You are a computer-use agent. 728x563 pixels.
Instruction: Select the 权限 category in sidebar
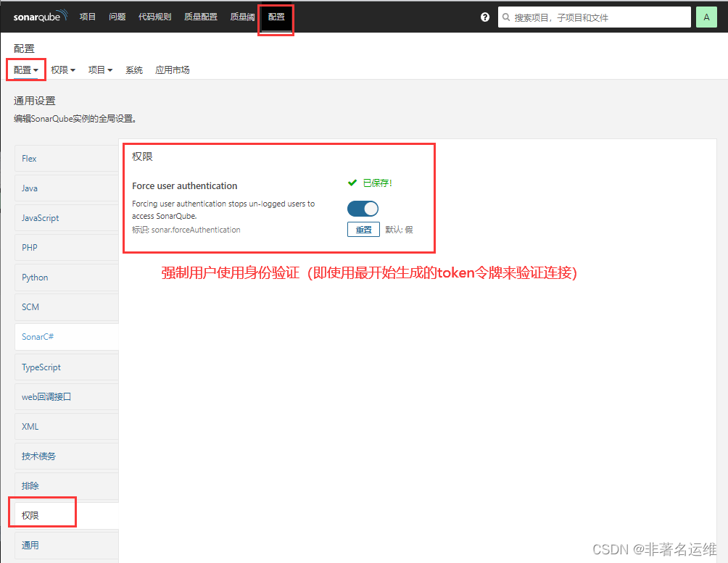point(67,516)
